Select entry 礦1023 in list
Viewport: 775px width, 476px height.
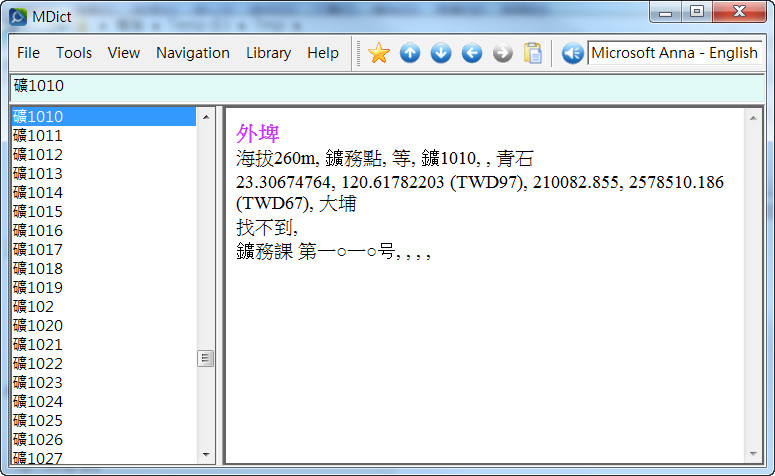point(104,383)
